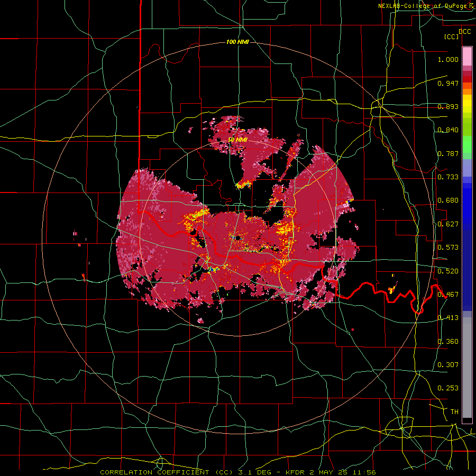The width and height of the screenshot is (476, 476).
Task: Click the 0.627 scale value
Action: tap(448, 224)
